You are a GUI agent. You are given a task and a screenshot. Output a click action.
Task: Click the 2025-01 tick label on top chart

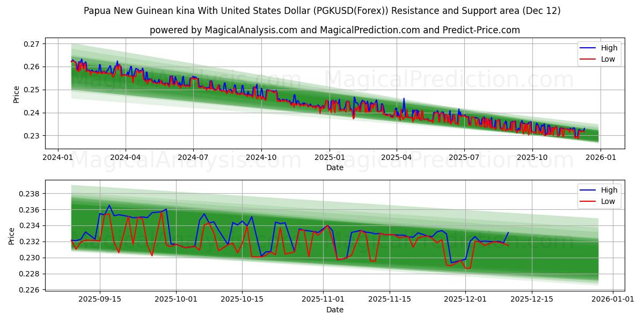point(330,156)
